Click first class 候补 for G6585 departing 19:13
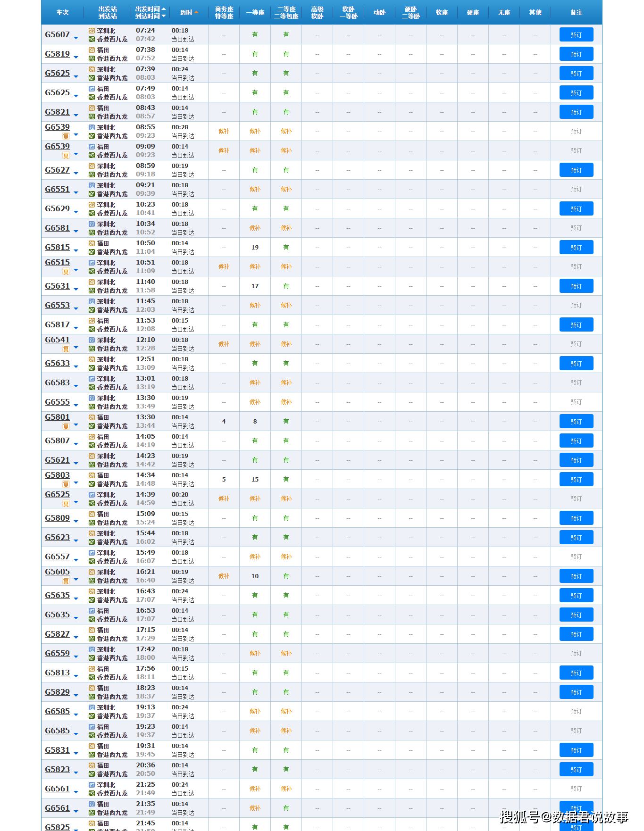 pos(255,712)
